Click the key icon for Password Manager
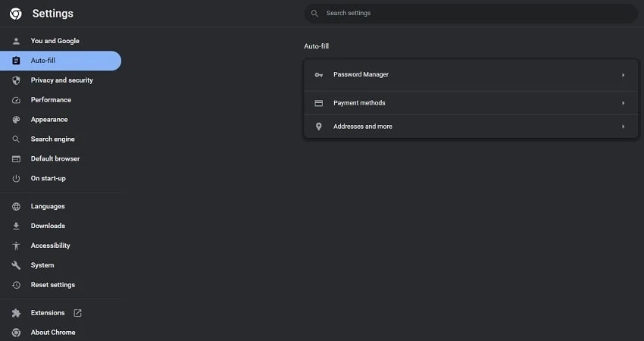Image resolution: width=644 pixels, height=341 pixels. click(318, 75)
